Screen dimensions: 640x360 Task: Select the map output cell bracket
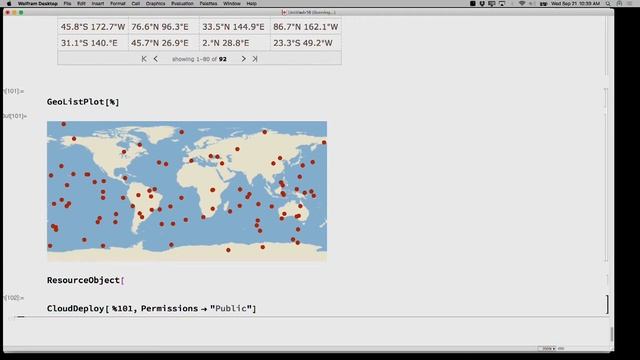click(x=606, y=188)
